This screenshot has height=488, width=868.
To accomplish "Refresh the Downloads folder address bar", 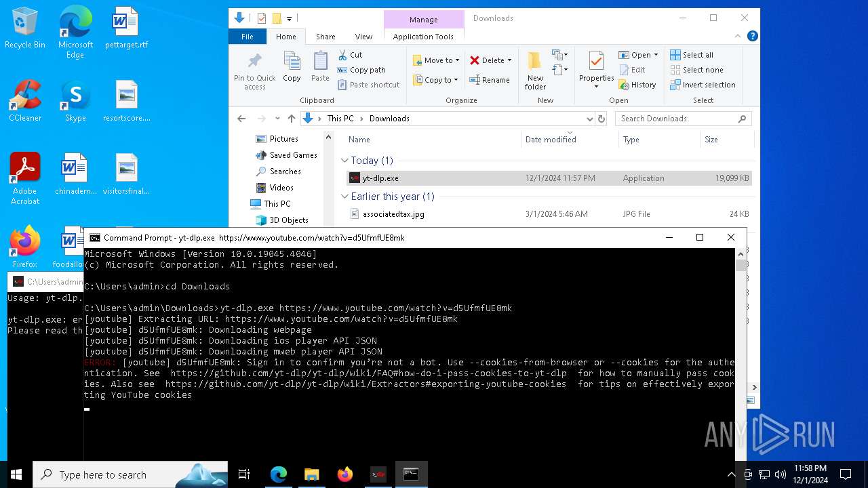I will click(x=601, y=119).
